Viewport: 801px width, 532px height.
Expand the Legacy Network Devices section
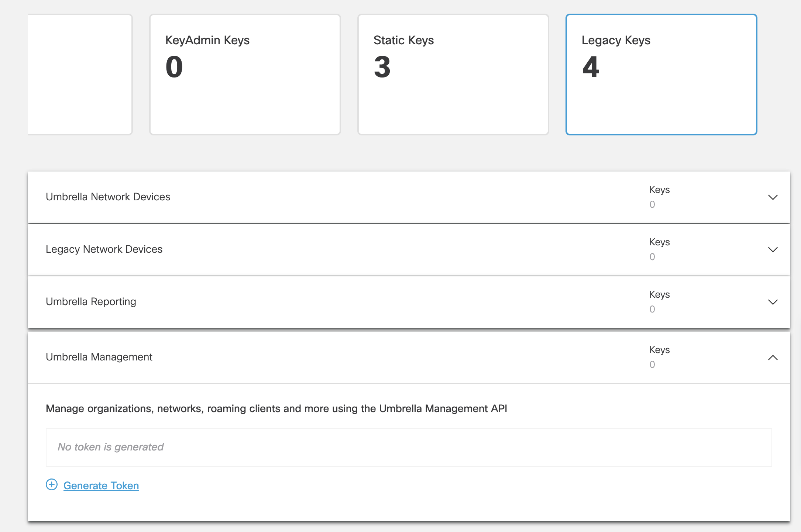pos(773,250)
